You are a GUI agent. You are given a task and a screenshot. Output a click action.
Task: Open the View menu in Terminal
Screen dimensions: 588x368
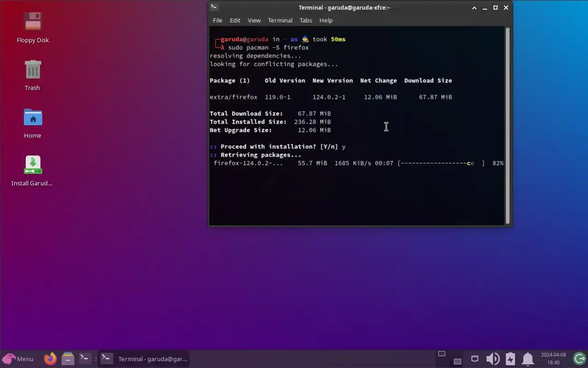(254, 20)
